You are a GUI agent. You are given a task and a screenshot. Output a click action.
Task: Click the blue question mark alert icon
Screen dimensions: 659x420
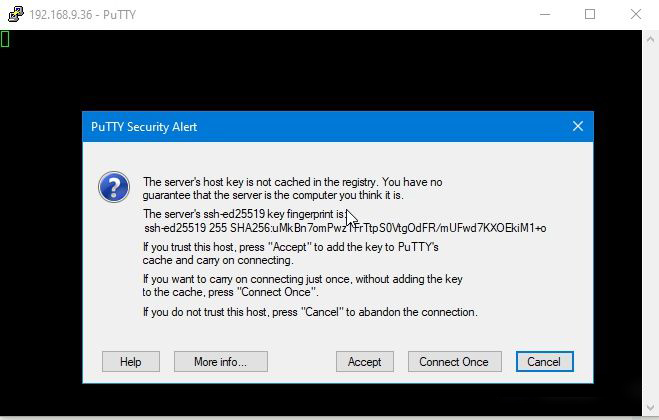[x=114, y=187]
